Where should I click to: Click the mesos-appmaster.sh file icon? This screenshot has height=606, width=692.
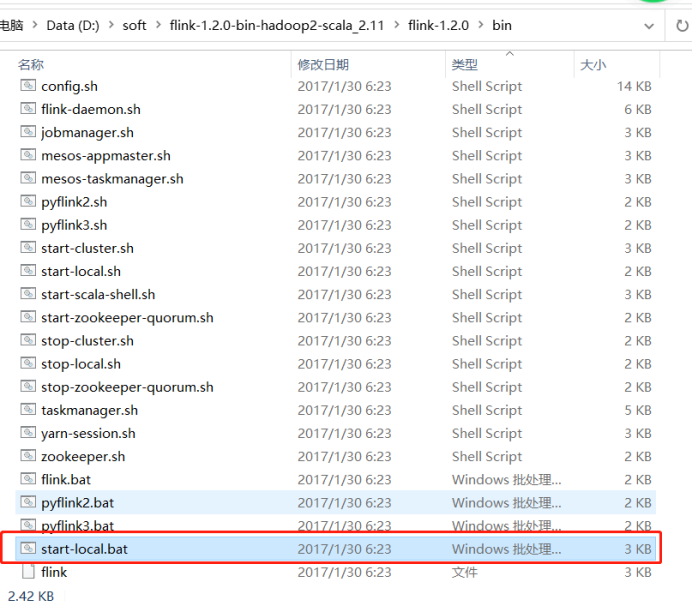pos(28,155)
